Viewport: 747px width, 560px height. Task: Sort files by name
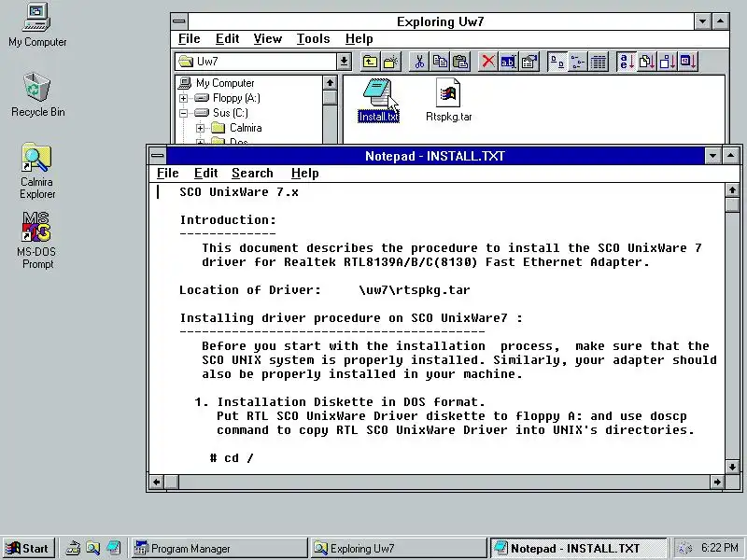(x=626, y=62)
